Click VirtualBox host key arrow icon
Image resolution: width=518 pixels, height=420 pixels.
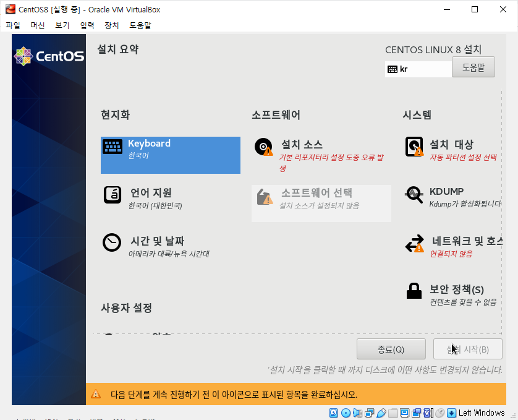click(452, 413)
